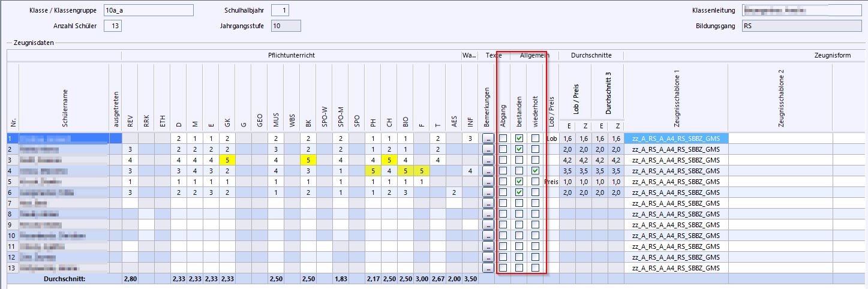
Task: Select the INF grade cell in row 4
Action: click(470, 171)
